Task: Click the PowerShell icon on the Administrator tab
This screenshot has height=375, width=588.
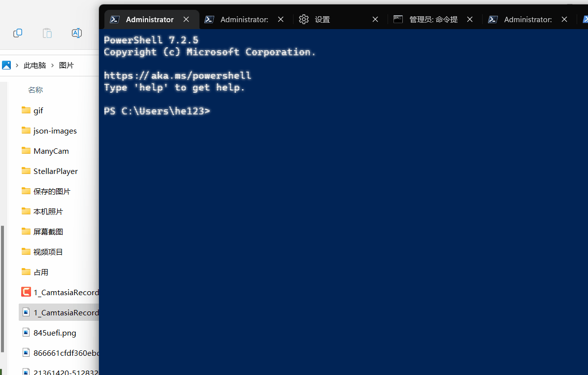Action: (x=114, y=19)
